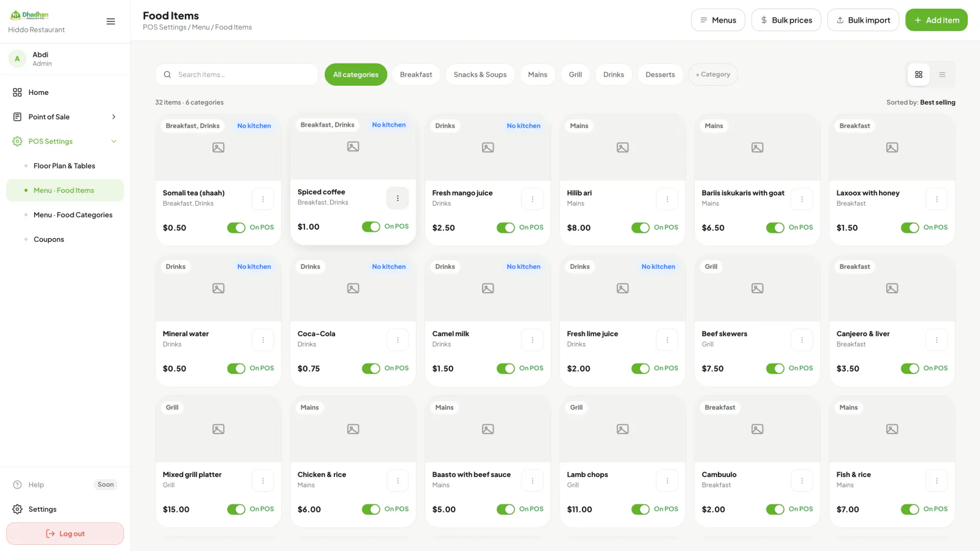Click the hamburger menu icon in sidebar
Viewport: 980px width, 551px height.
(x=111, y=21)
